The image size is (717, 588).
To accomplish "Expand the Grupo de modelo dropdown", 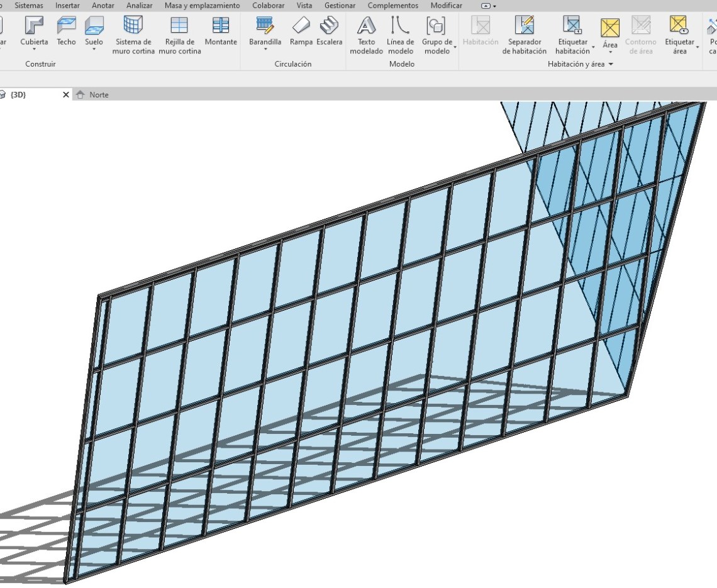I will coord(455,47).
